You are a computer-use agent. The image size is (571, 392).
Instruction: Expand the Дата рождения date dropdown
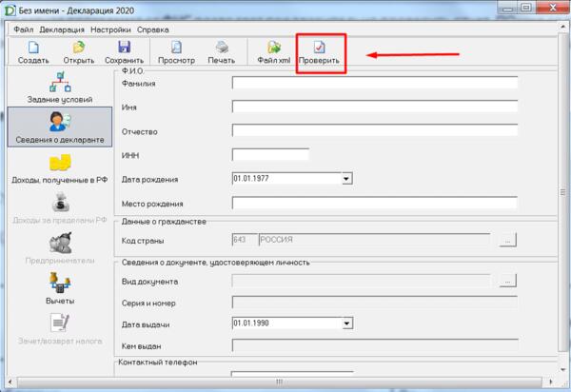tap(346, 178)
